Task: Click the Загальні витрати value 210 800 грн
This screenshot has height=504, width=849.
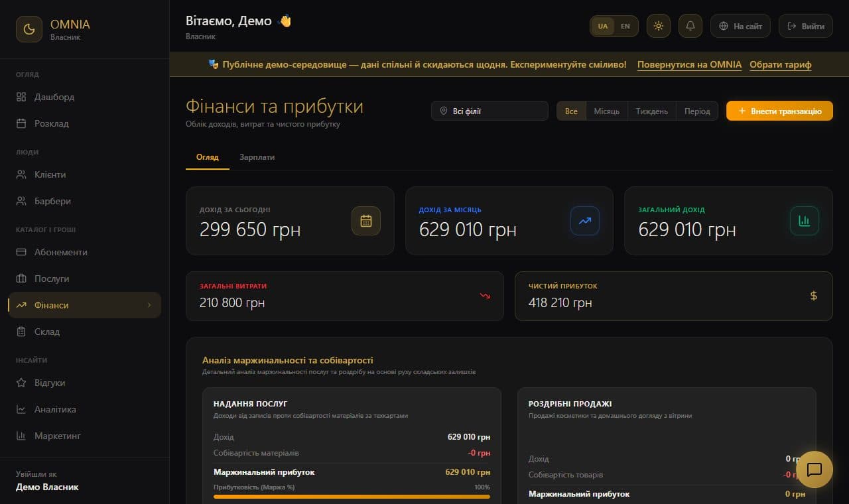Action: click(x=232, y=302)
